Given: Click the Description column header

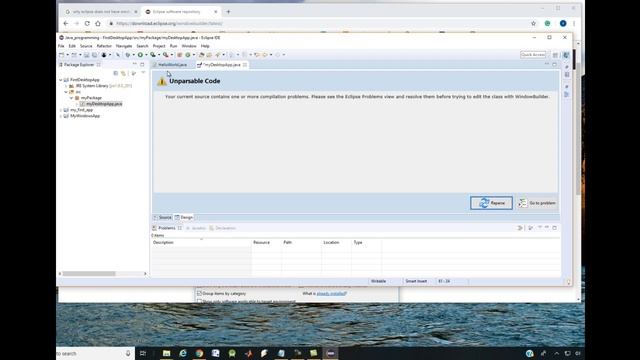Looking at the screenshot, I should coord(201,242).
